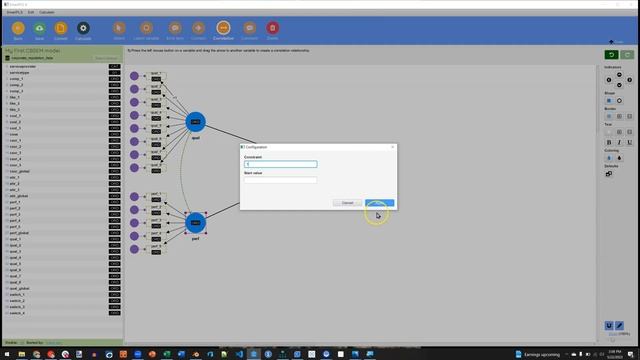Pick the Latent variable tool

146,28
